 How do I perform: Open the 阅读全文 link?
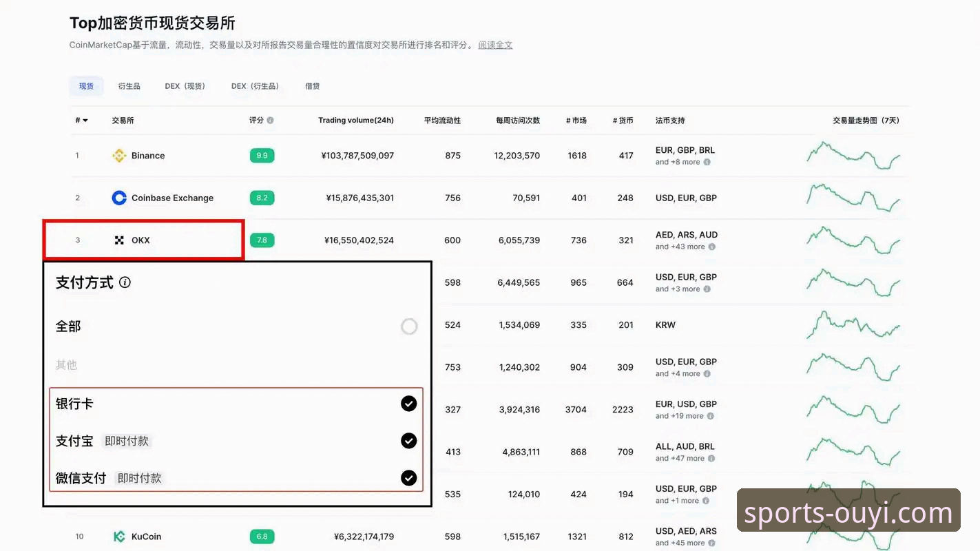coord(495,45)
